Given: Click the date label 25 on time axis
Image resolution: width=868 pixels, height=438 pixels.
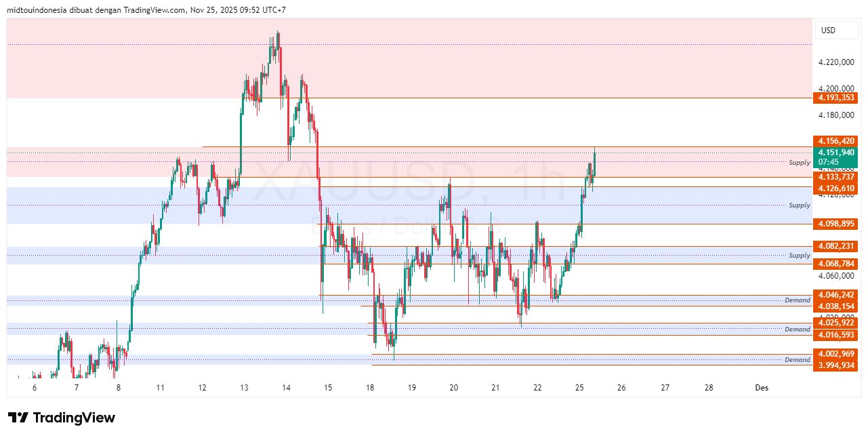Looking at the screenshot, I should [579, 388].
